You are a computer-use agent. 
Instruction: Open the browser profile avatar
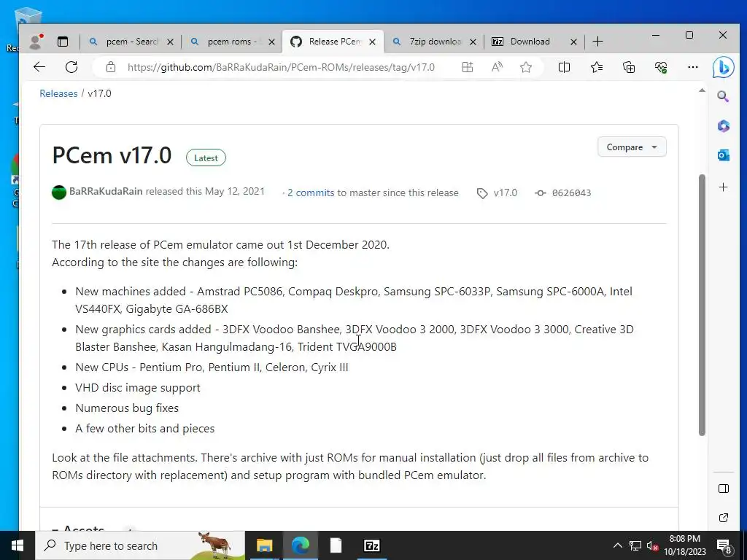[x=36, y=42]
